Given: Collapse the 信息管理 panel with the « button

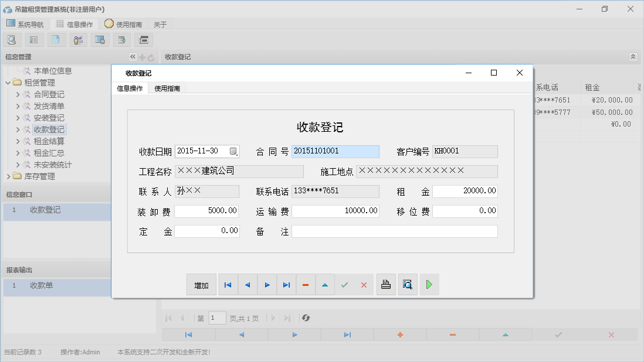Looking at the screenshot, I should (x=133, y=57).
